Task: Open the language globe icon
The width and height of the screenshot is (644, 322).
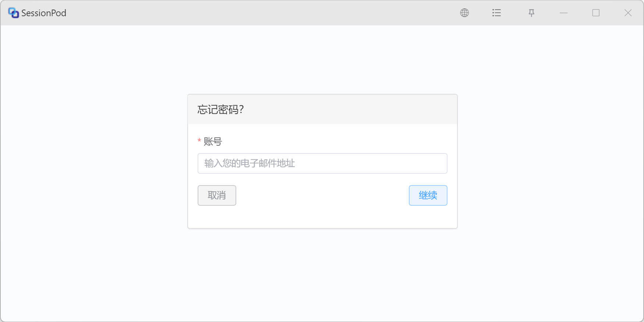Action: click(x=464, y=13)
